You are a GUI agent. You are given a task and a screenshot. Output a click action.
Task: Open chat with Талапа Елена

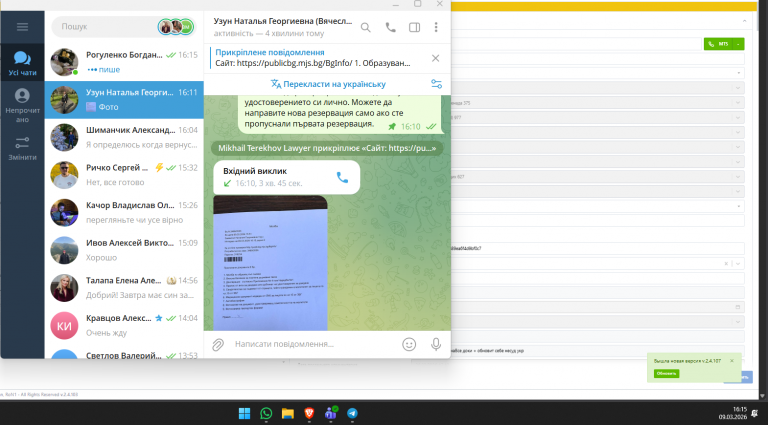pyautogui.click(x=124, y=288)
